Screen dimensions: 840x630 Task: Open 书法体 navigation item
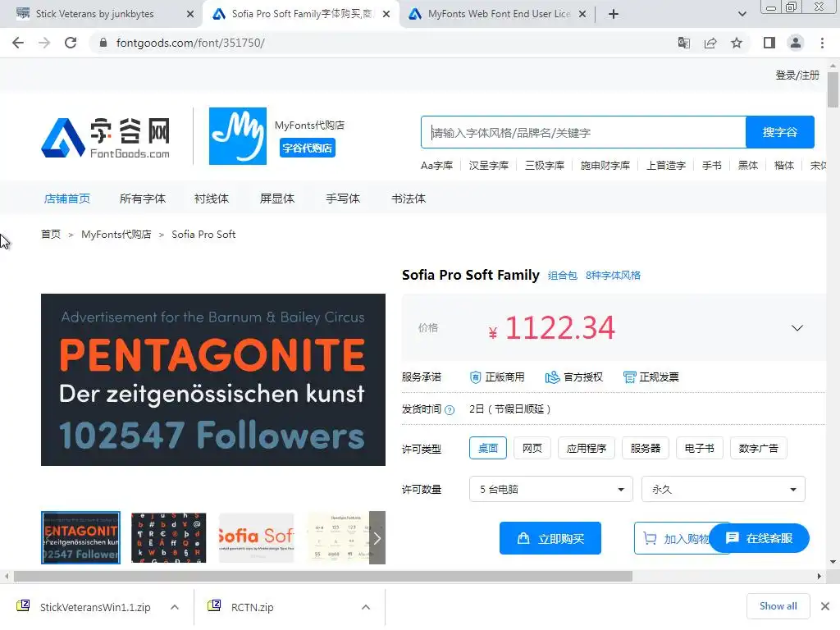pyautogui.click(x=409, y=199)
